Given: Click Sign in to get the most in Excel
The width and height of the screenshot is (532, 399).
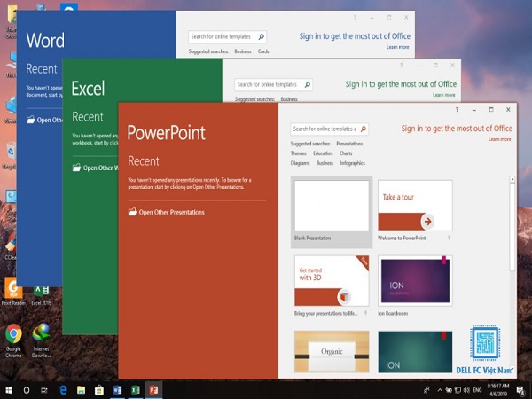Looking at the screenshot, I should pos(401,84).
